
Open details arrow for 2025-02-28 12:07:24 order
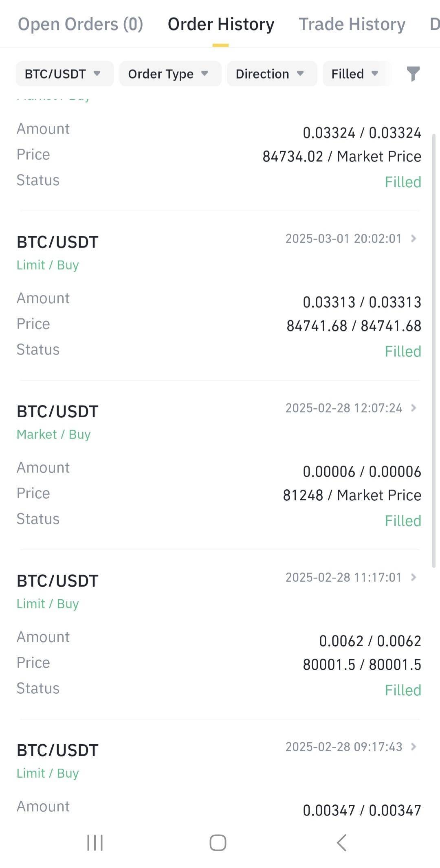click(x=414, y=408)
